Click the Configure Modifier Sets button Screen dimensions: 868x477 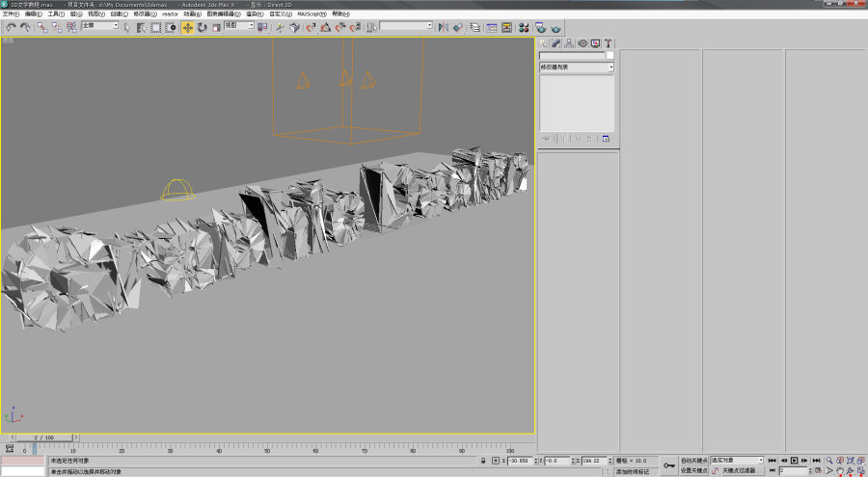pos(606,139)
